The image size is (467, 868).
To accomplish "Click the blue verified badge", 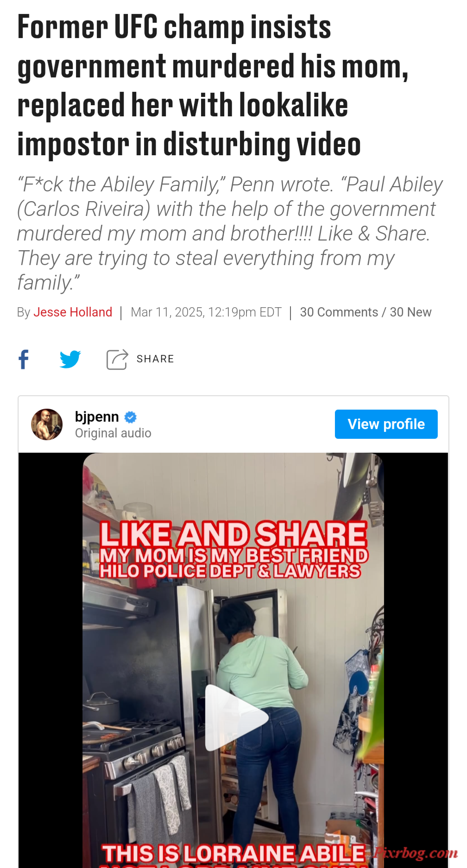I will pos(131,417).
